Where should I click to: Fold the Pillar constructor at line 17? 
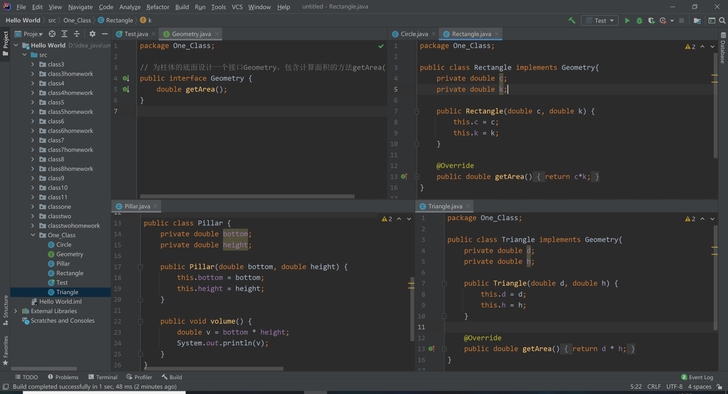(x=140, y=267)
